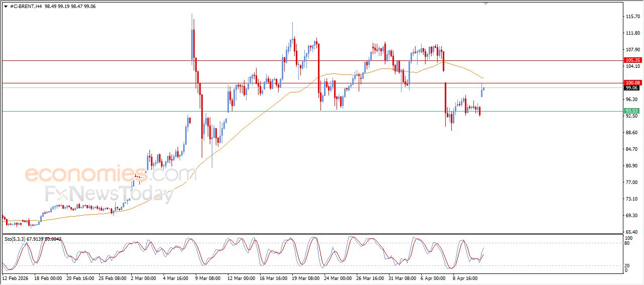The width and height of the screenshot is (644, 285).
Task: Select the #C-BRENT,H4 symbol title text
Action: click(x=26, y=7)
